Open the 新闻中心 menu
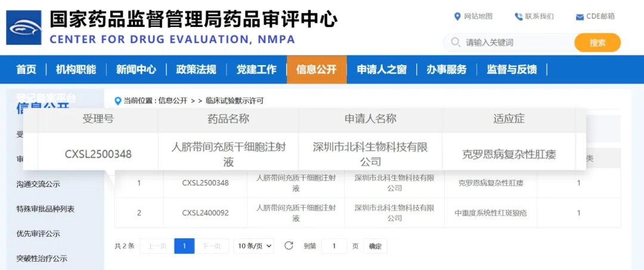644x270 pixels. [x=136, y=69]
